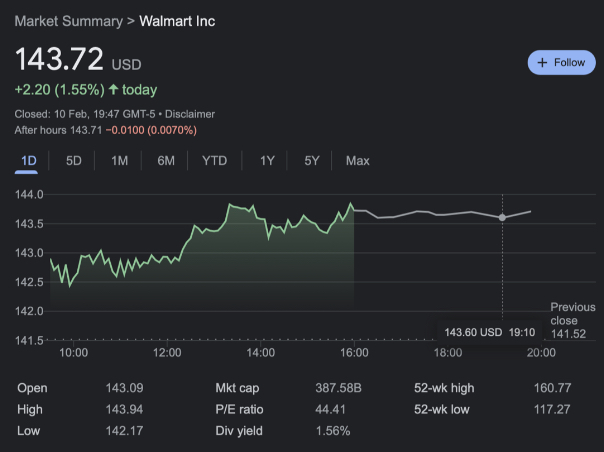Click the 52-wk high value 160.77
Image resolution: width=604 pixels, height=452 pixels.
[x=552, y=388]
